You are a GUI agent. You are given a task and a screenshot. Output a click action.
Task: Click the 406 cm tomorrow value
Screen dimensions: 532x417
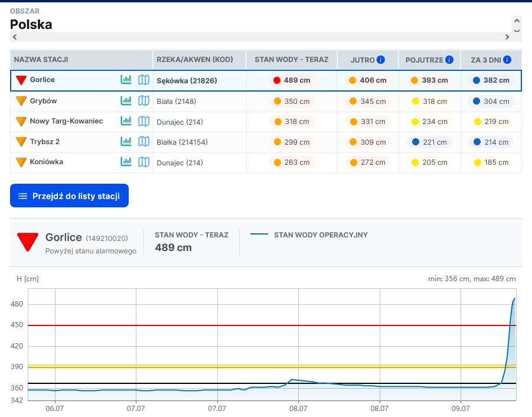368,80
